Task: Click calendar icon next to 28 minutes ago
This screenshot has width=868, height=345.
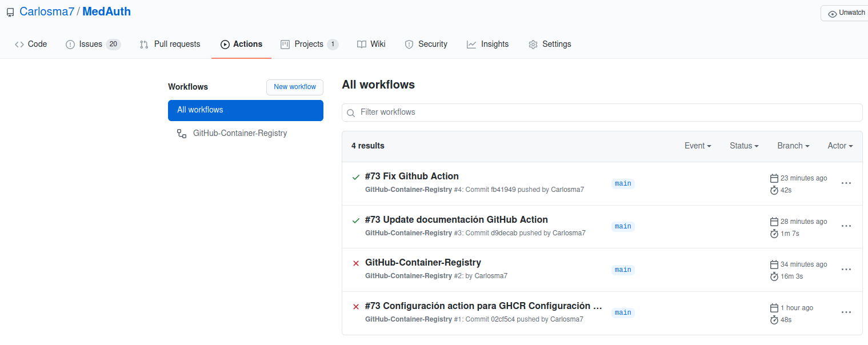Action: click(x=774, y=222)
